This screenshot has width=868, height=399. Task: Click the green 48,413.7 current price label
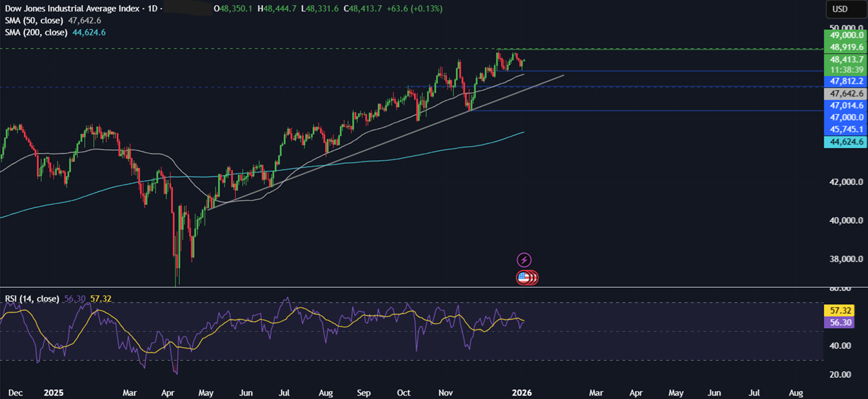846,60
